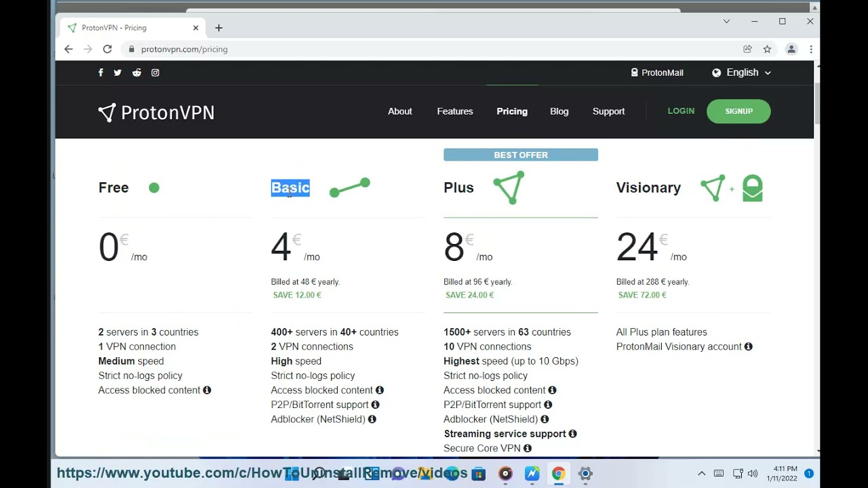
Task: Click the info icon for Plus plan's P2P/BitTorrent support
Action: pos(548,405)
